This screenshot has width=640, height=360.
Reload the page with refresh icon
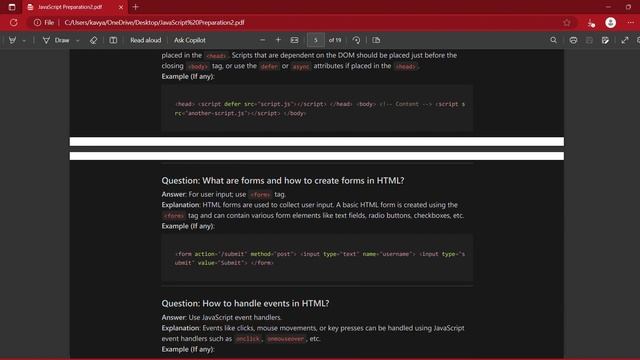click(x=13, y=22)
